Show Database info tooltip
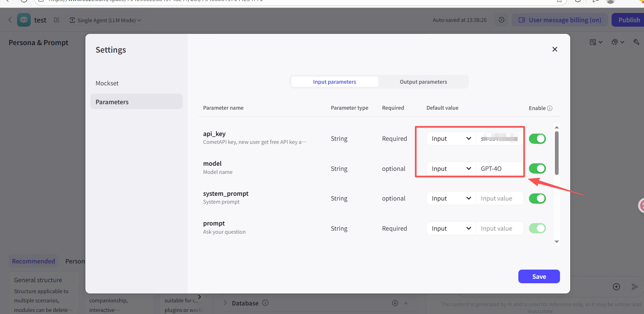 265,303
